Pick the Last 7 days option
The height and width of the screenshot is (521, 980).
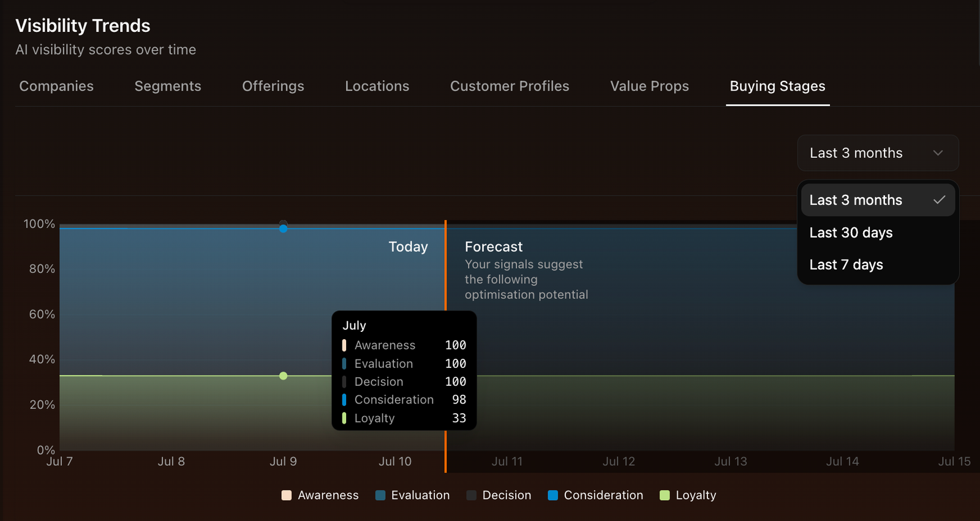coord(846,264)
